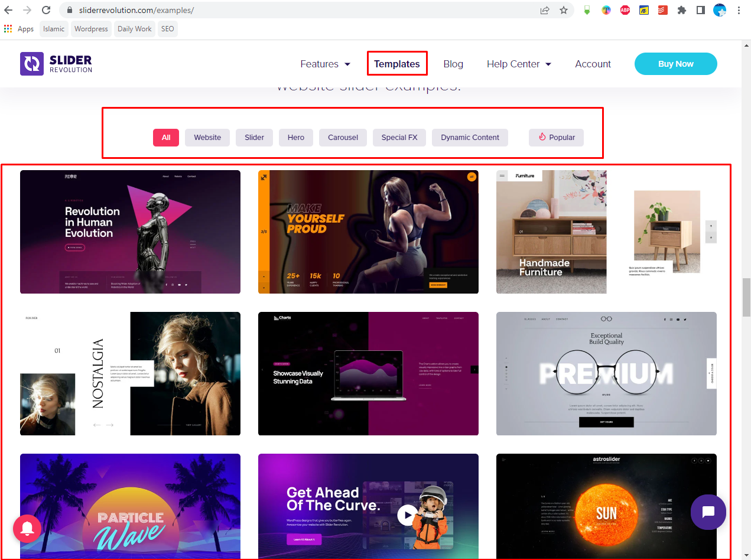Click the lock icon beside the URL
This screenshot has width=751, height=560.
tap(70, 10)
